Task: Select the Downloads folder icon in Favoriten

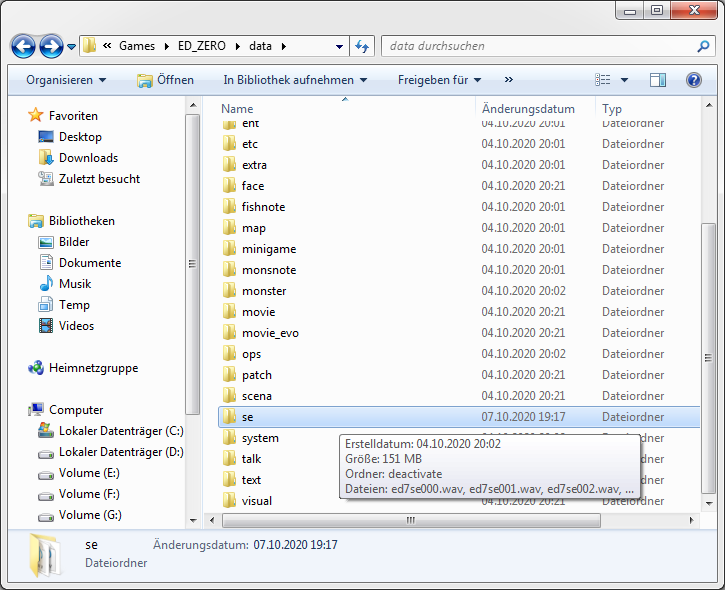Action: click(x=46, y=158)
